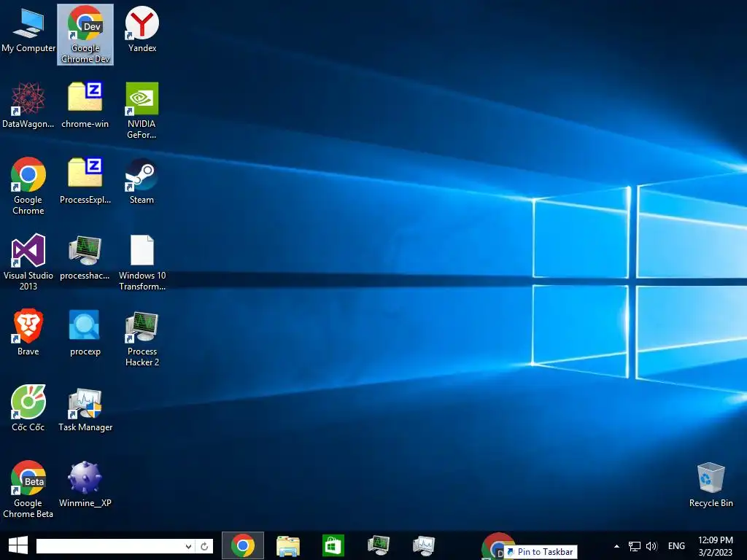Screen dimensions: 747x560
Task: Select the Google Chrome desktop shortcut
Action: (x=28, y=186)
